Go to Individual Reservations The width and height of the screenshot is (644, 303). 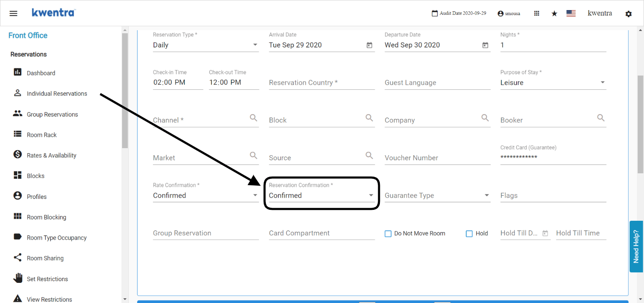click(x=57, y=94)
